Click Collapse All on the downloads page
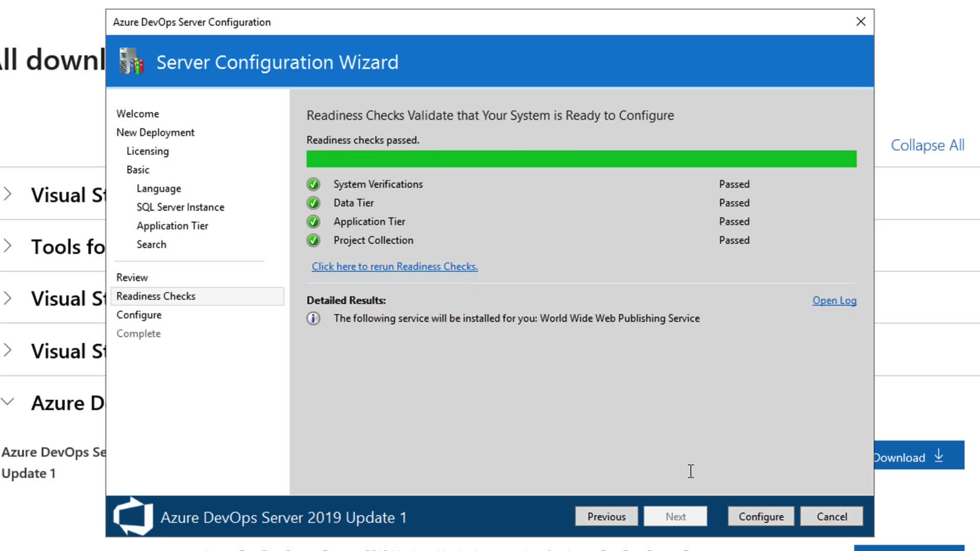 [927, 145]
